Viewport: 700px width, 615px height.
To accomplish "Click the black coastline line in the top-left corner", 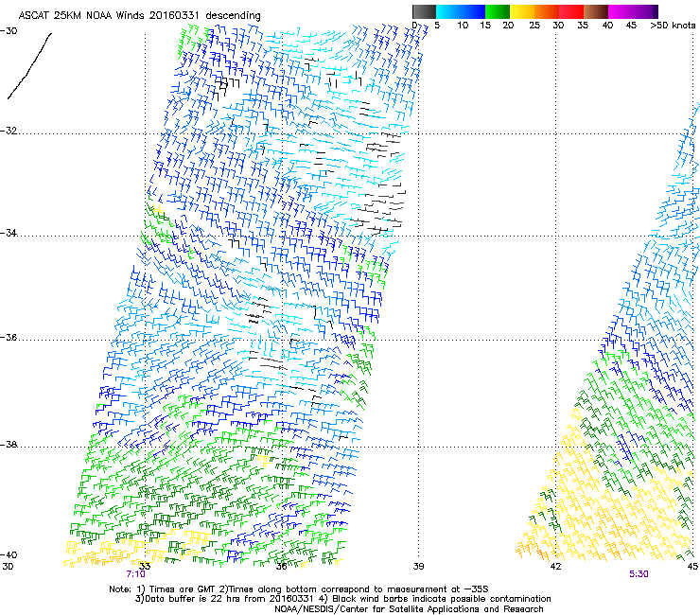I will click(29, 65).
